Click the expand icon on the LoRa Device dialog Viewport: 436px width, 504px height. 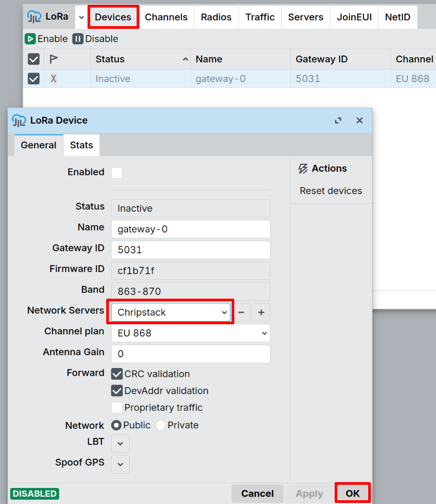pos(338,121)
